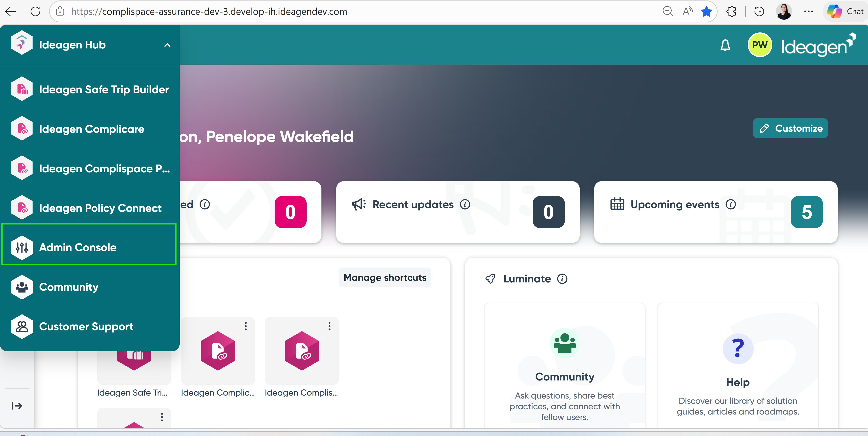Click the Ideagen brand logo
868x436 pixels.
tap(818, 45)
